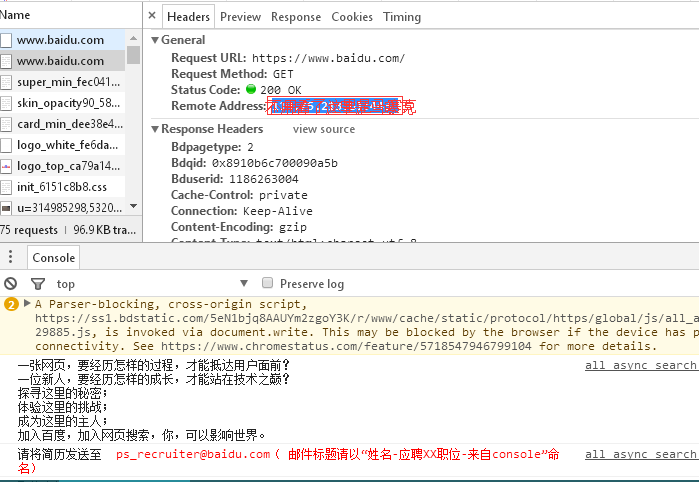The height and width of the screenshot is (482, 699).
Task: Open the Console drawer tab
Action: [53, 258]
